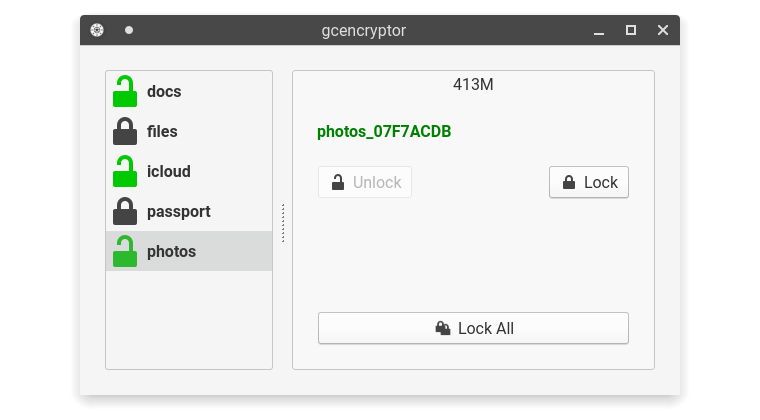Click the green padlock beside photos
The height and width of the screenshot is (420, 760).
click(x=125, y=251)
